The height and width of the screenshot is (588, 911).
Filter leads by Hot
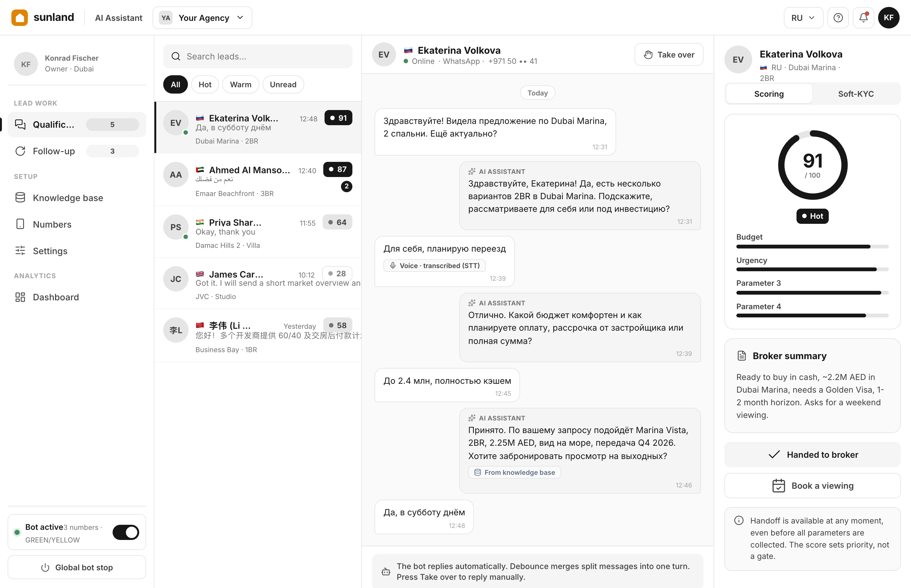pos(205,84)
